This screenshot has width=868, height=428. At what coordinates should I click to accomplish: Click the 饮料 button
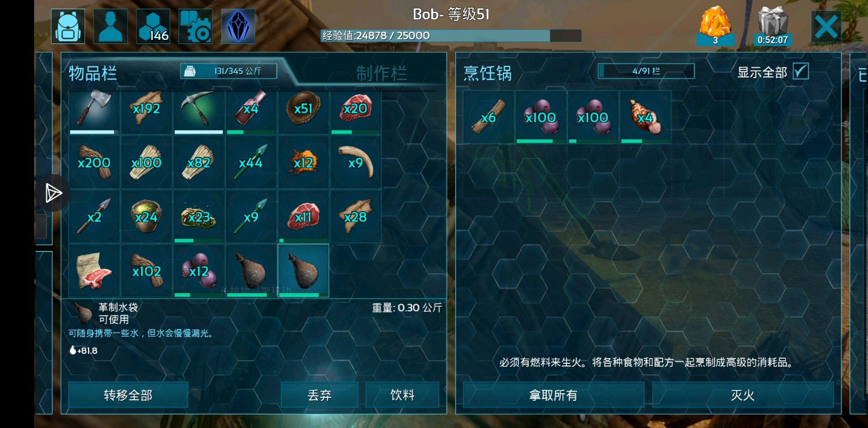click(x=402, y=395)
